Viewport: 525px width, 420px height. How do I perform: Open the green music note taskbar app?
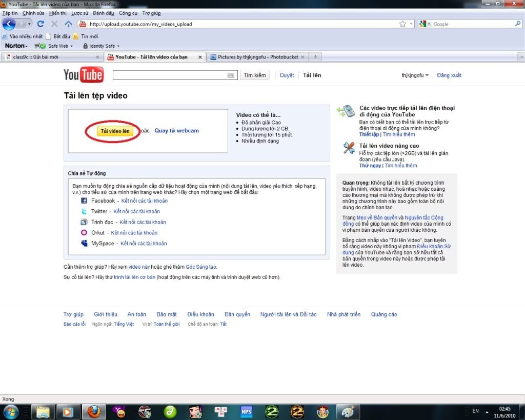click(170, 412)
